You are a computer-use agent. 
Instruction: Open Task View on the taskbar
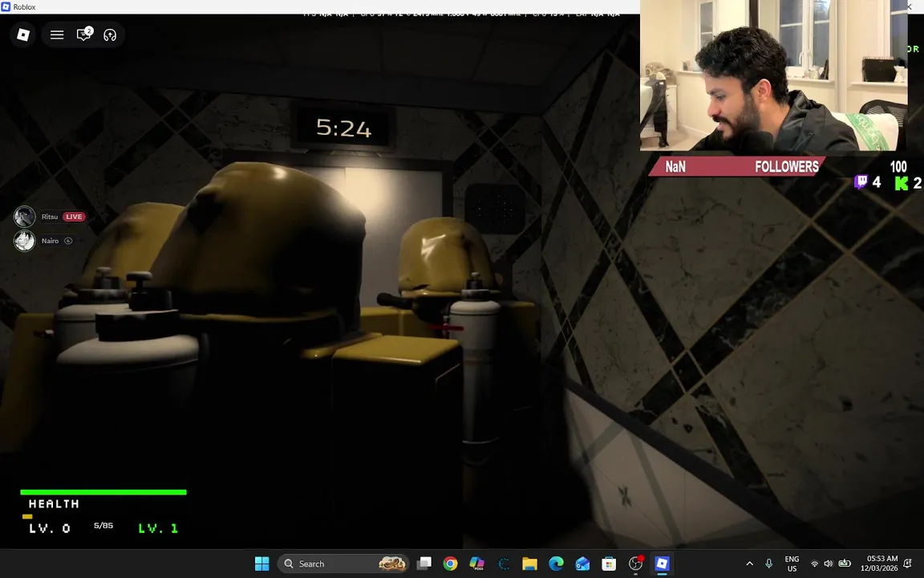pyautogui.click(x=424, y=564)
